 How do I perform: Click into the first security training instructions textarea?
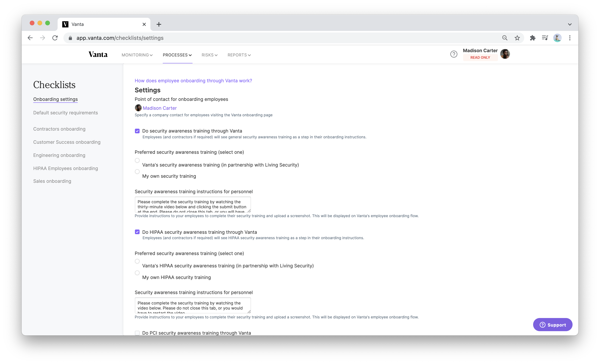click(193, 205)
